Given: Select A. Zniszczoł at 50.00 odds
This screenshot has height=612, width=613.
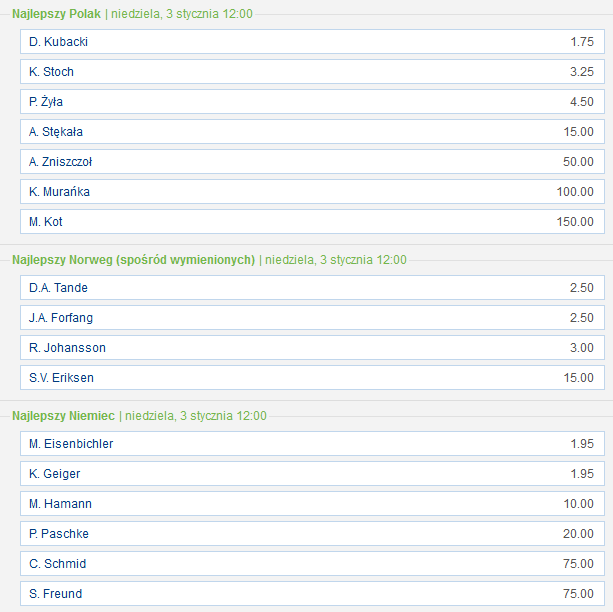Looking at the screenshot, I should (x=312, y=162).
